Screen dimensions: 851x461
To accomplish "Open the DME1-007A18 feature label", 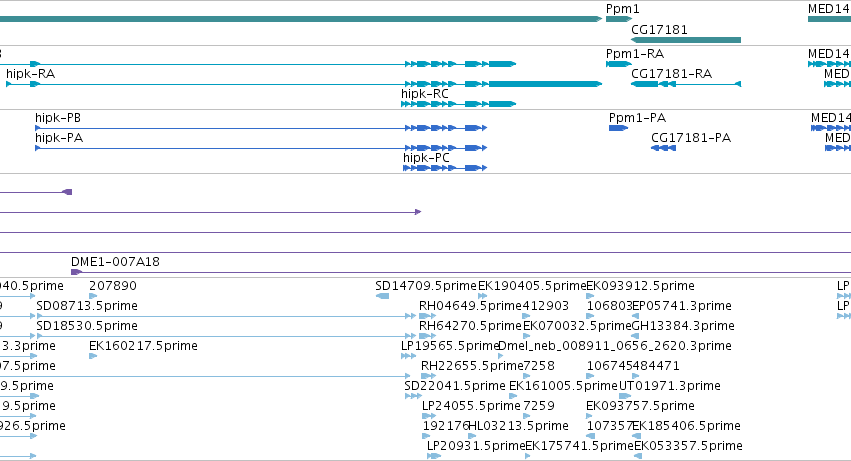I will coord(116,261).
